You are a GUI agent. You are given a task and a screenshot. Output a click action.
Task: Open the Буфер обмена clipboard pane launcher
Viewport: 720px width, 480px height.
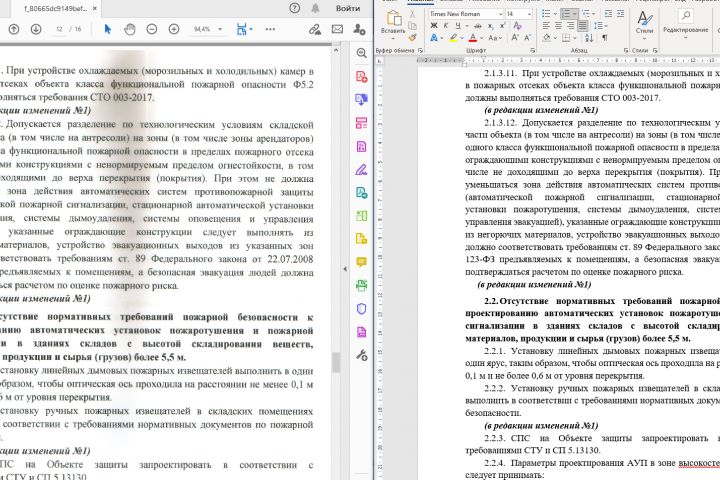pos(420,50)
